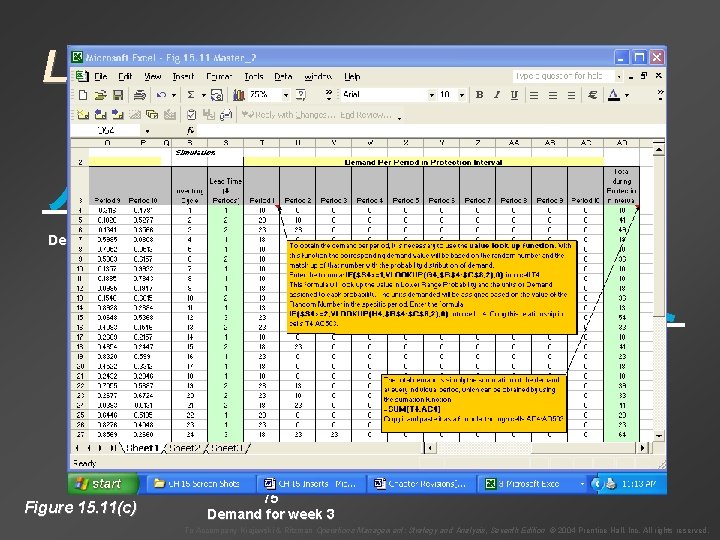The height and width of the screenshot is (540, 720).
Task: Go to previous comment icon
Action: pos(100,114)
